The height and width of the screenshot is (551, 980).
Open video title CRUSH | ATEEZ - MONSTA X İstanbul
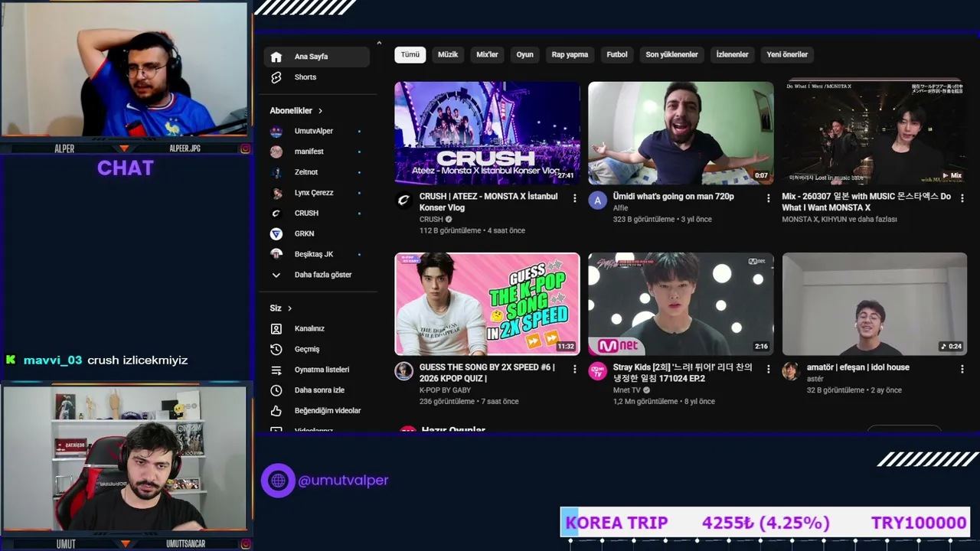pos(488,202)
